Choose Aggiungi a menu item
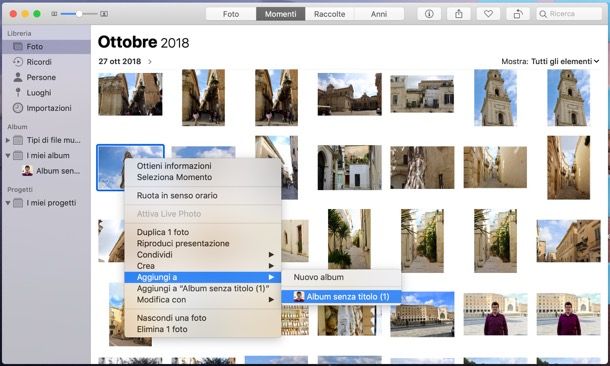610x366 pixels. click(203, 277)
